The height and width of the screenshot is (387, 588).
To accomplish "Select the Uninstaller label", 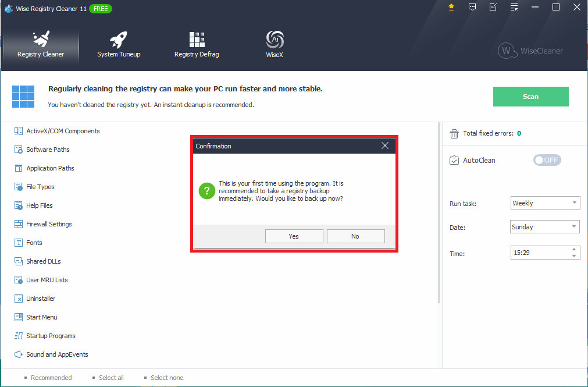I will tap(41, 299).
